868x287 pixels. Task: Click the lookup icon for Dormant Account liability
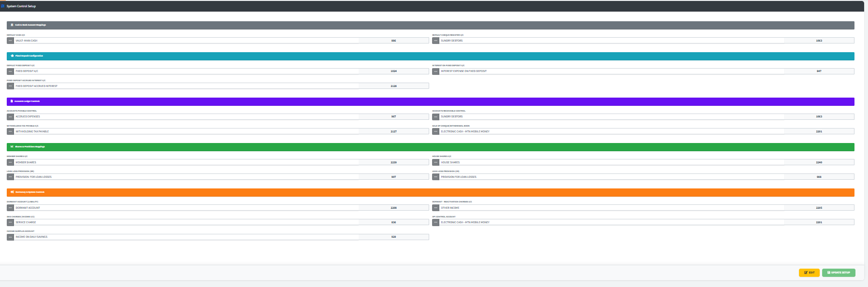click(x=10, y=208)
